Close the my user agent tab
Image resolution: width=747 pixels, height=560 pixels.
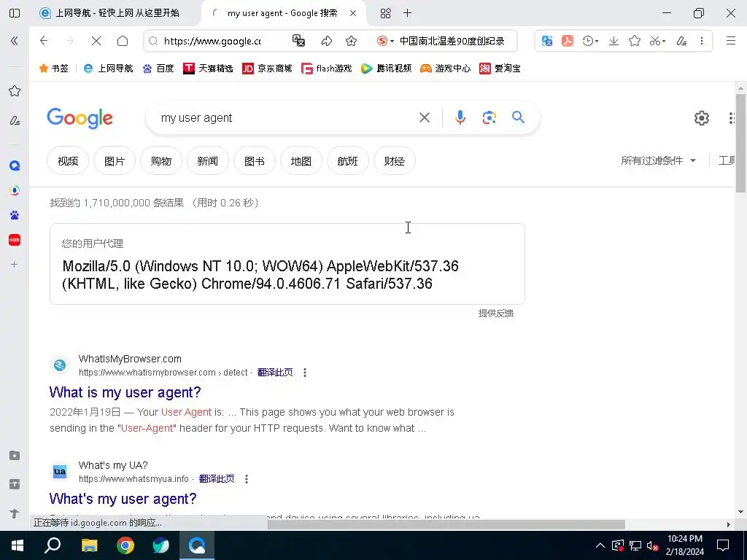pos(353,13)
